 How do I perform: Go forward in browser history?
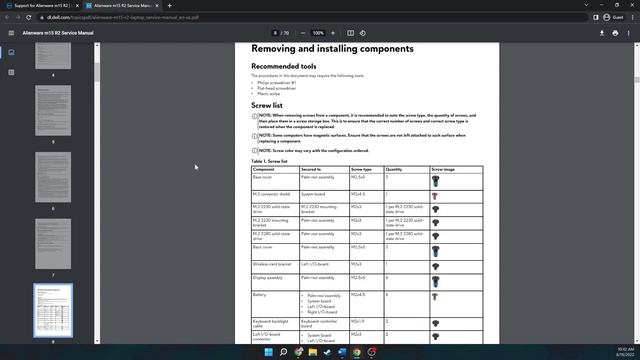coord(18,18)
